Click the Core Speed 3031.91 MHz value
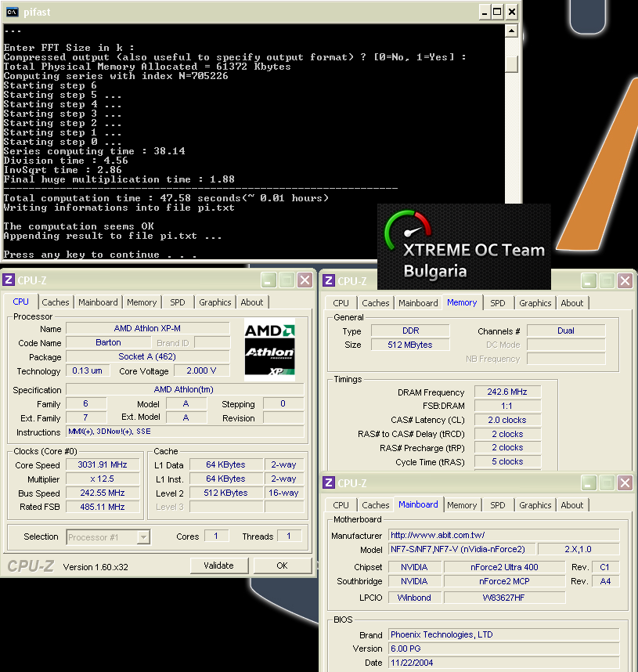Image resolution: width=638 pixels, height=672 pixels. coord(103,465)
